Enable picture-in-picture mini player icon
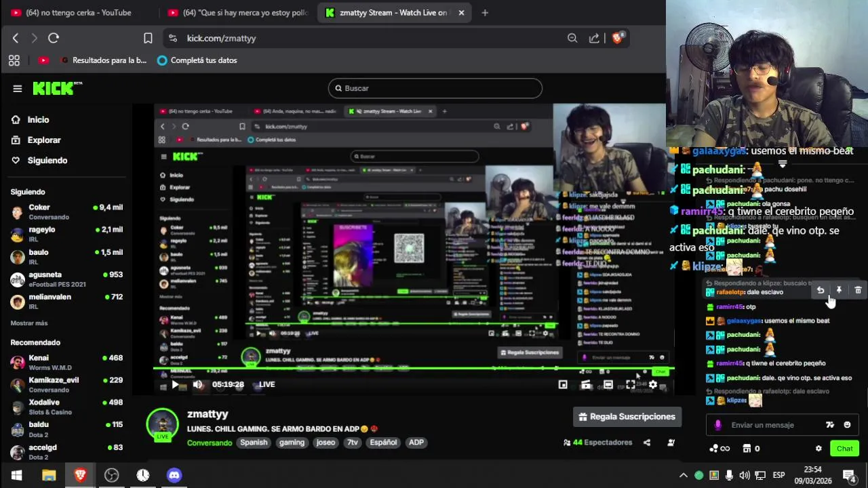 [563, 384]
